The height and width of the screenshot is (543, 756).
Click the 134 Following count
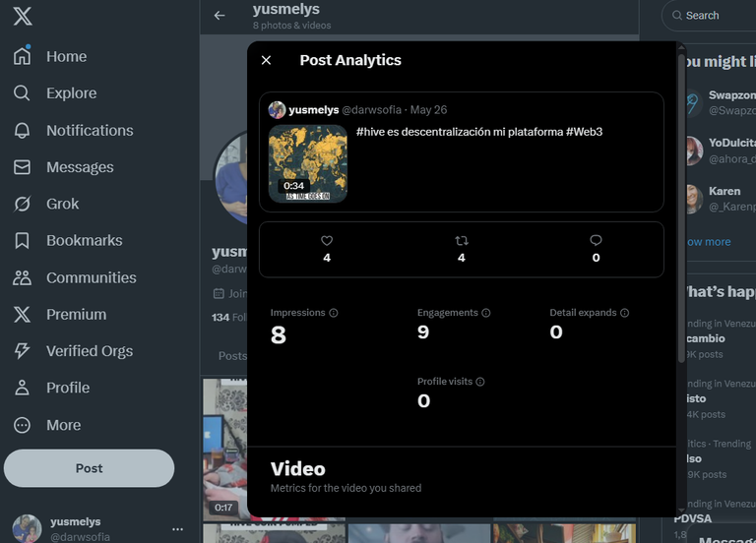pyautogui.click(x=229, y=318)
